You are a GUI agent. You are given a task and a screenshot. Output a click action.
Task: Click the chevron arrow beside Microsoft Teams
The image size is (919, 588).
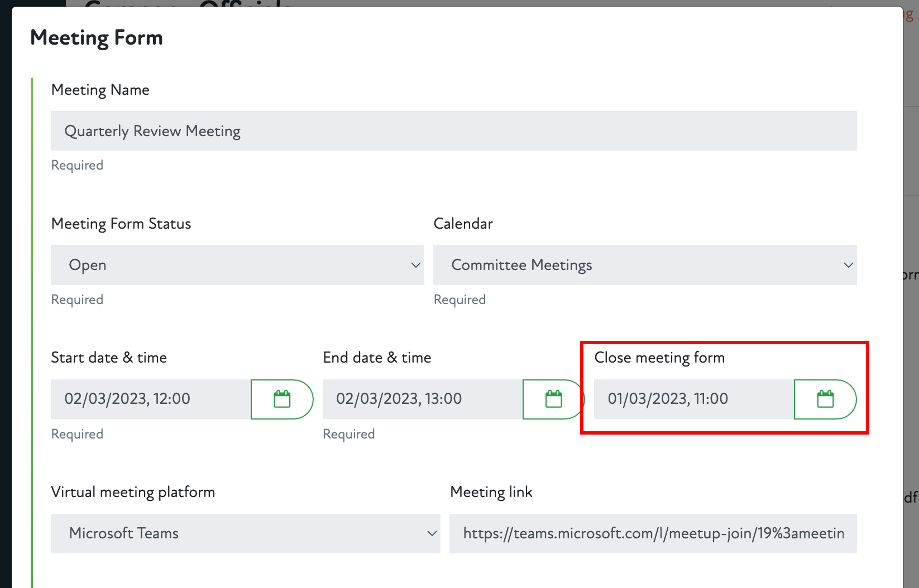(432, 533)
